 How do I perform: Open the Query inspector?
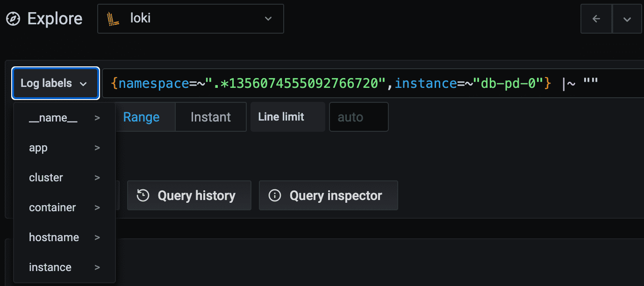[329, 195]
